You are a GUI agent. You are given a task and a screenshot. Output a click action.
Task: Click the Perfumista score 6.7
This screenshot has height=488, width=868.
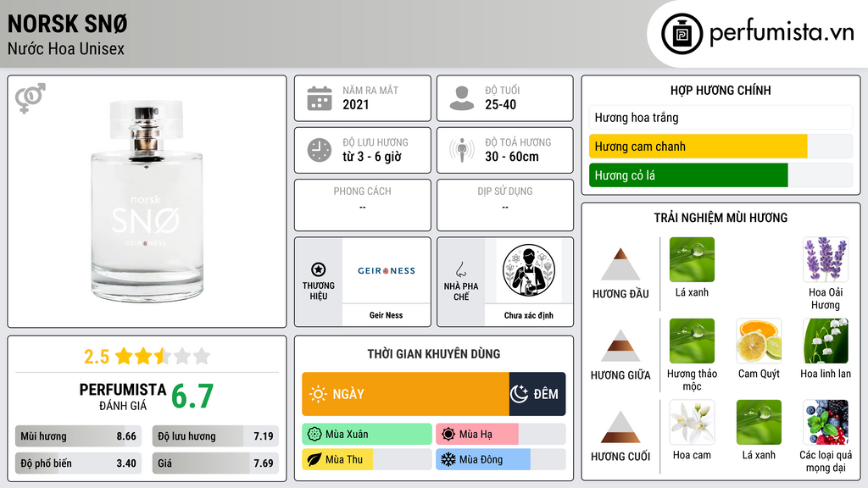(x=192, y=396)
